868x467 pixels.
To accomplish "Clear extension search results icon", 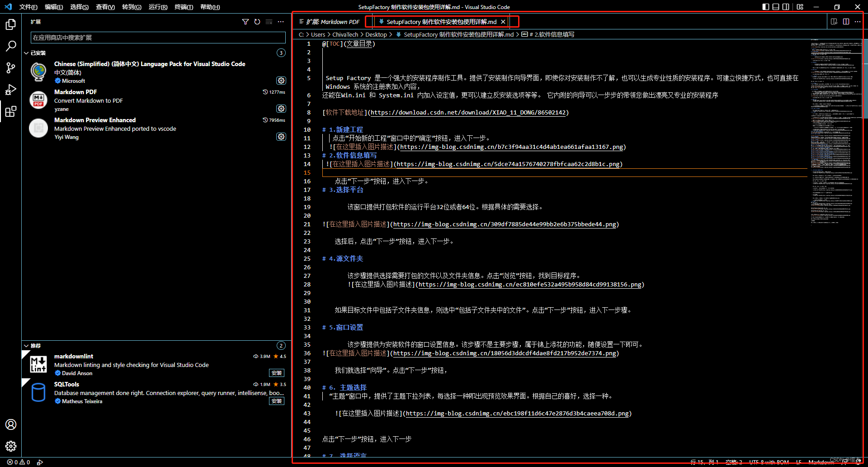I will pyautogui.click(x=269, y=22).
